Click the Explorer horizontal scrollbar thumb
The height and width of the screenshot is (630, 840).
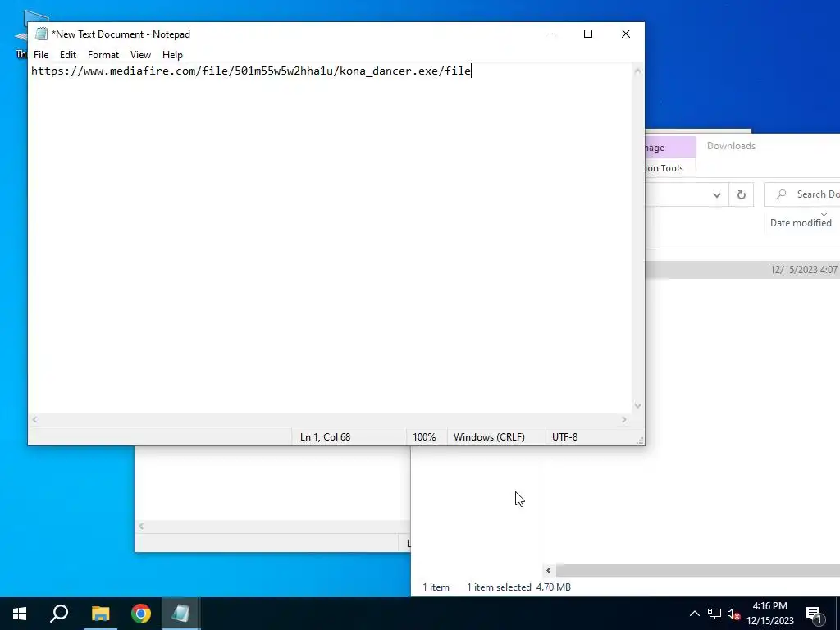[698, 571]
